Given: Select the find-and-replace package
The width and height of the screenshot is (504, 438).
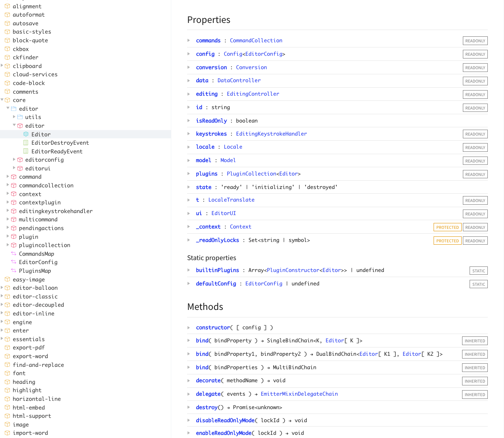Looking at the screenshot, I should point(38,365).
